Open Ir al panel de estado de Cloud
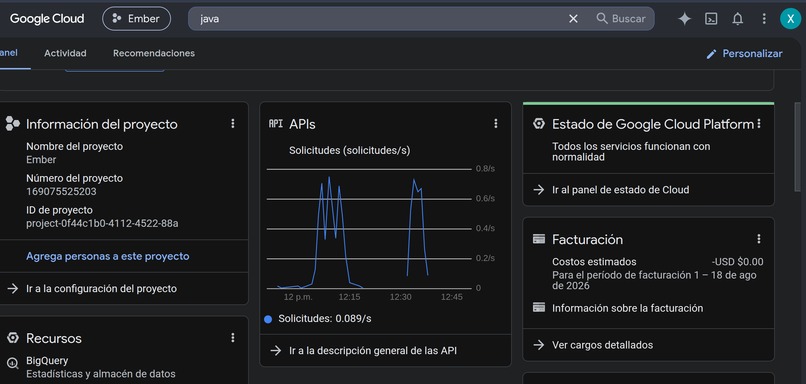Screen dimensions: 806x384 620,190
